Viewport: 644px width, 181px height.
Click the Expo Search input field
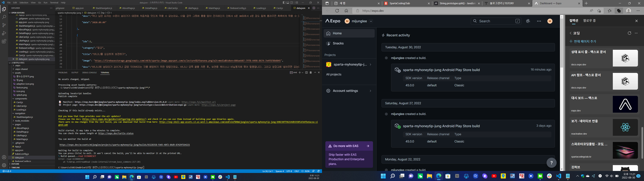496,21
